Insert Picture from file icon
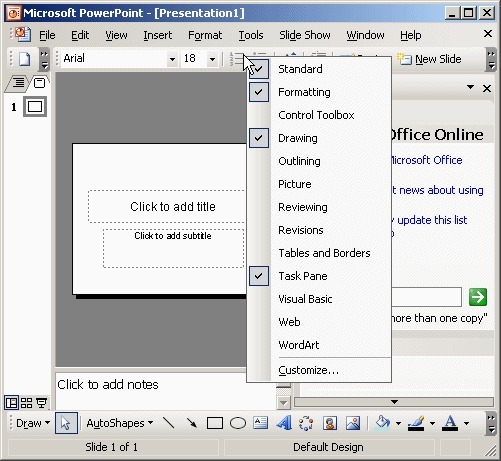This screenshot has width=501, height=461. pyautogui.click(x=353, y=423)
